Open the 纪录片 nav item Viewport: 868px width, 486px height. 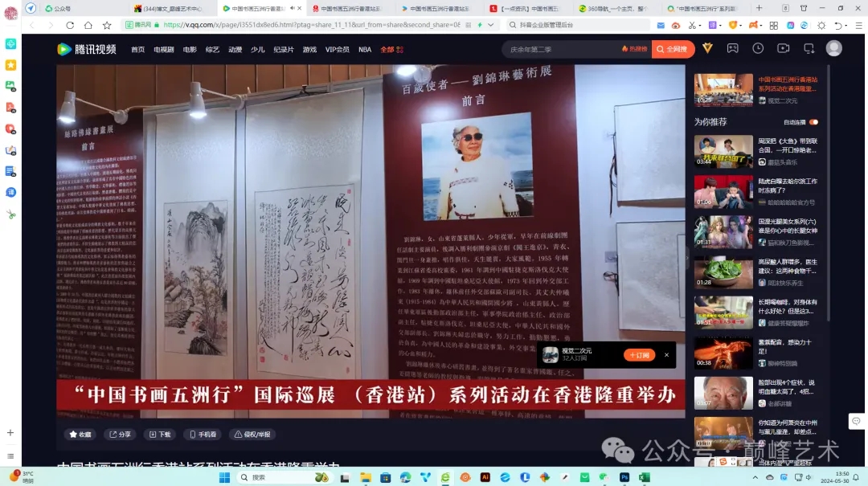(284, 49)
